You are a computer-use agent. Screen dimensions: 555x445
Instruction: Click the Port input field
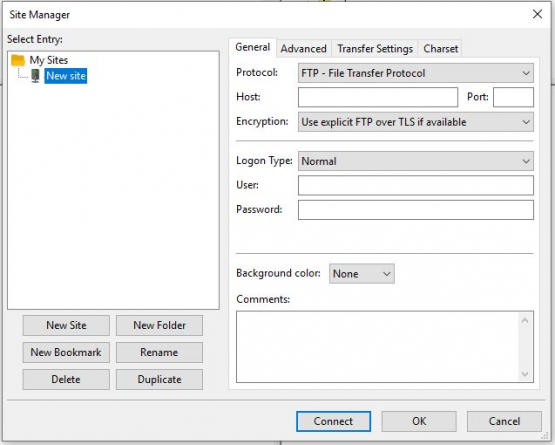[513, 97]
